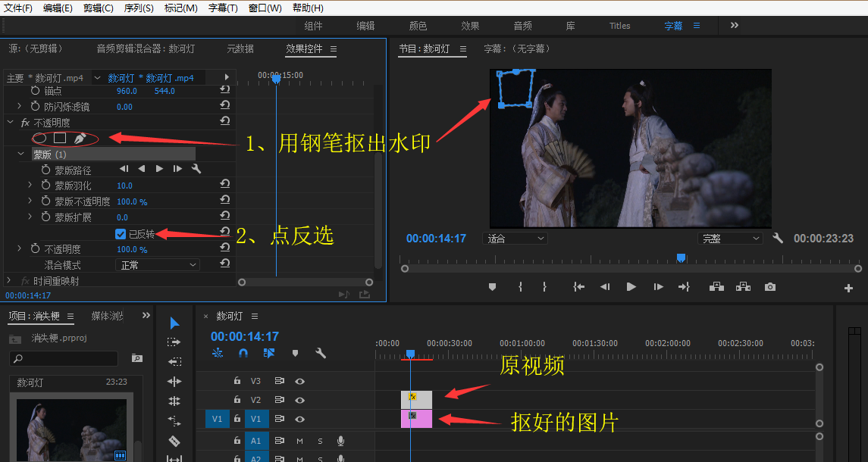
Task: Toggle stopwatch animation for 蒙版不透明度
Action: pos(46,201)
